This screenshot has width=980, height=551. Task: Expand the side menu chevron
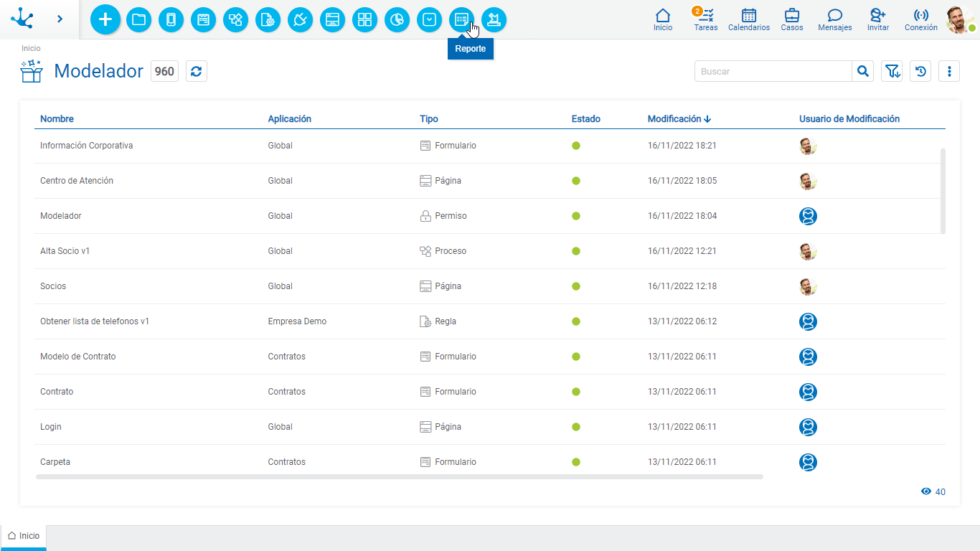(x=60, y=19)
